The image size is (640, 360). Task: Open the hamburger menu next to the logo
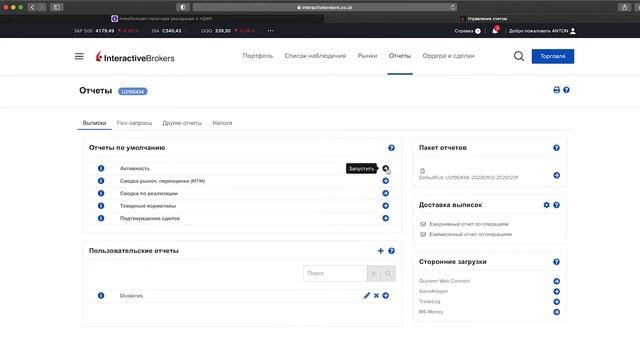point(79,56)
